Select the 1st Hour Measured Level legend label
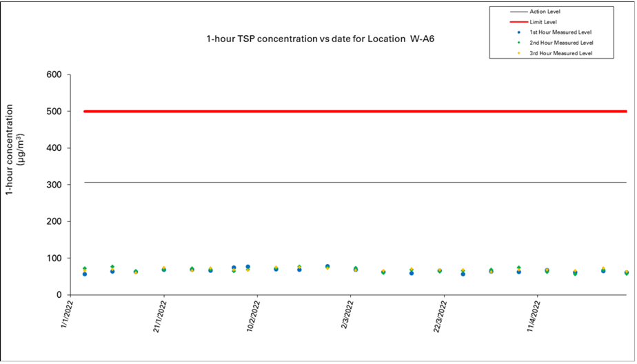The height and width of the screenshot is (364, 637). (x=560, y=32)
